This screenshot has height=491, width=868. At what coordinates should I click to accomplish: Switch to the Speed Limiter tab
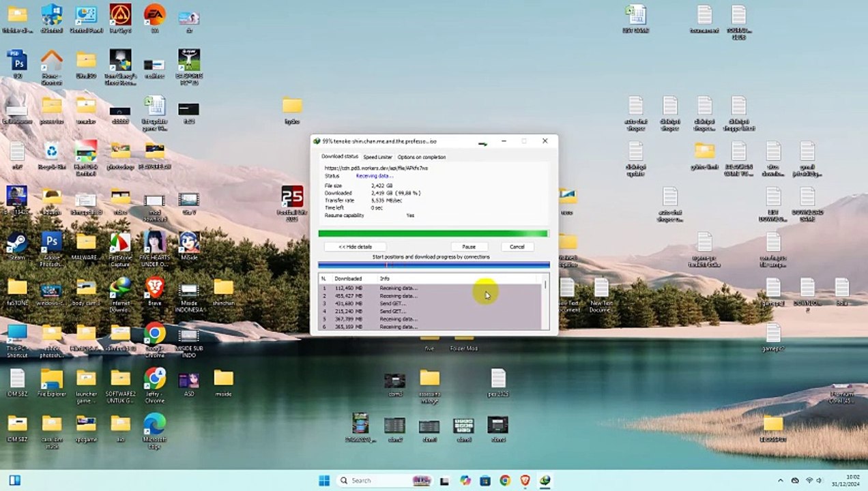point(377,157)
